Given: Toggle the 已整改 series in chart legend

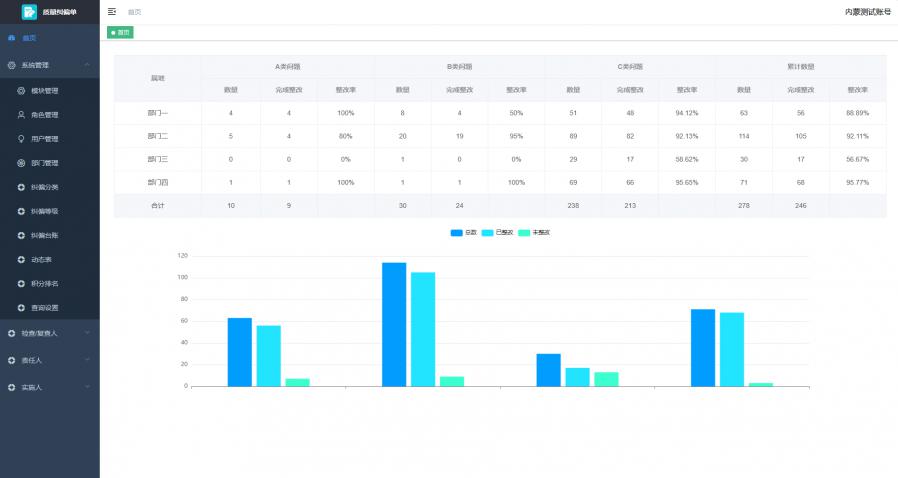Looking at the screenshot, I should point(497,232).
